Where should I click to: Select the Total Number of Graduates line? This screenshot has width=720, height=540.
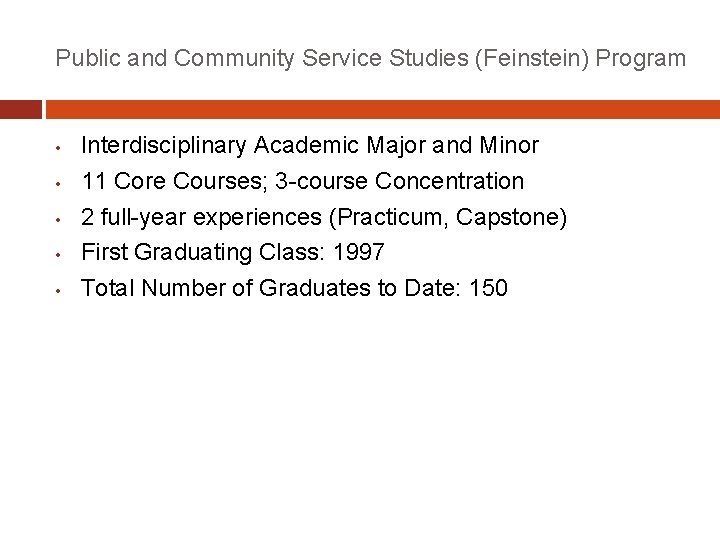click(x=294, y=289)
